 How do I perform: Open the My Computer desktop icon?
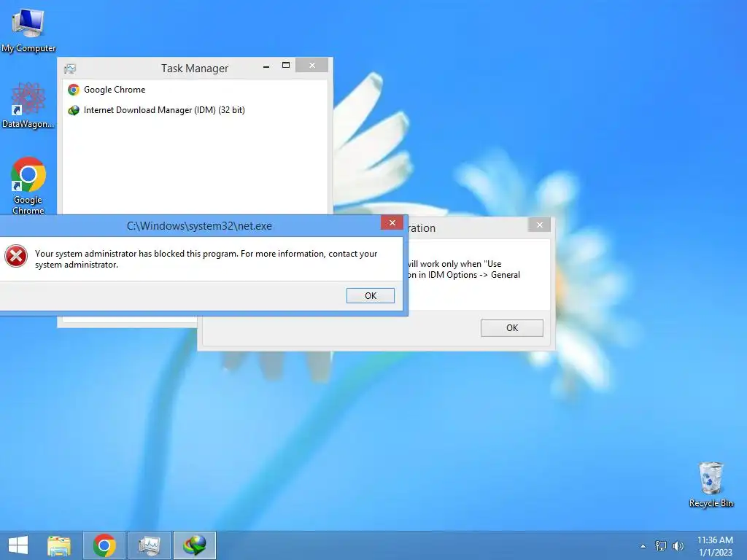point(28,29)
